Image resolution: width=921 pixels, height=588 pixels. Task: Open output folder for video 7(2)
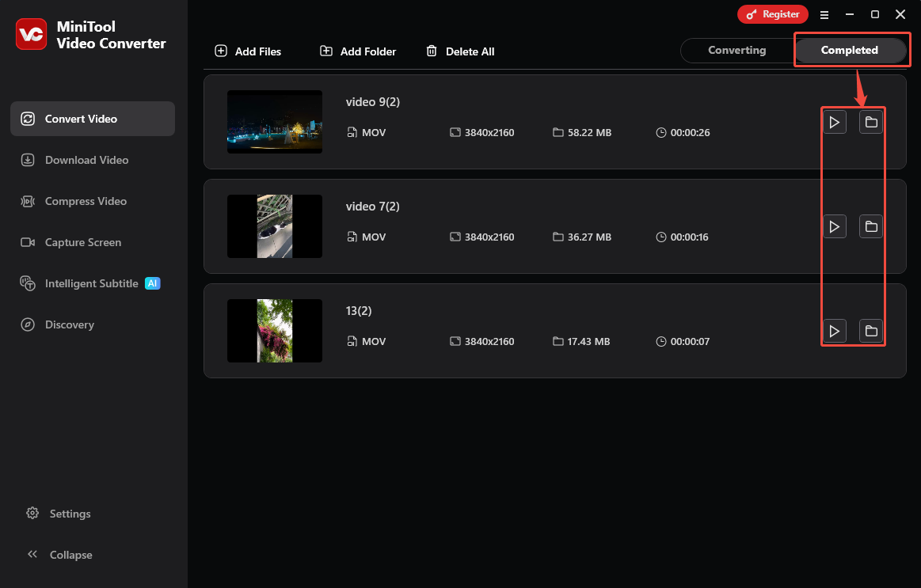[871, 226]
